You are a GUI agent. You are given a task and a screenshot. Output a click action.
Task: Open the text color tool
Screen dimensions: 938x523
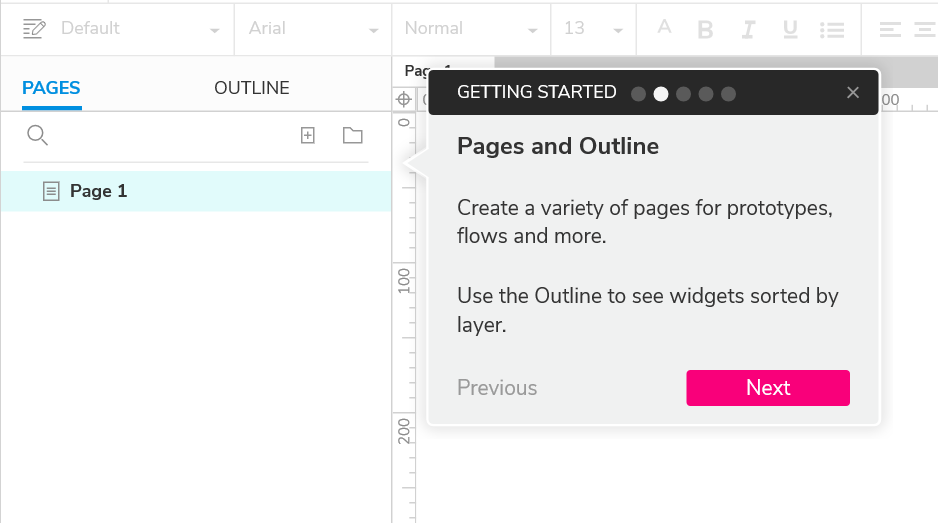(x=664, y=28)
